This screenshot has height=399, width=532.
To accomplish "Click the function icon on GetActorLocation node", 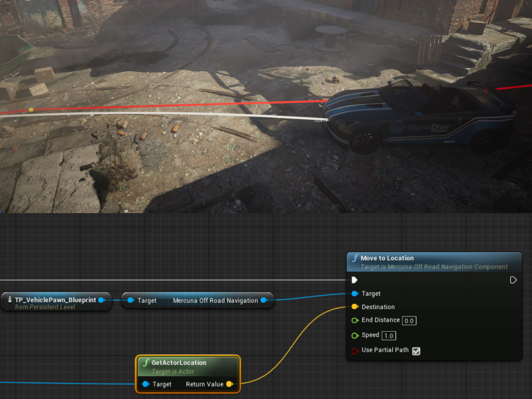I will point(146,363).
